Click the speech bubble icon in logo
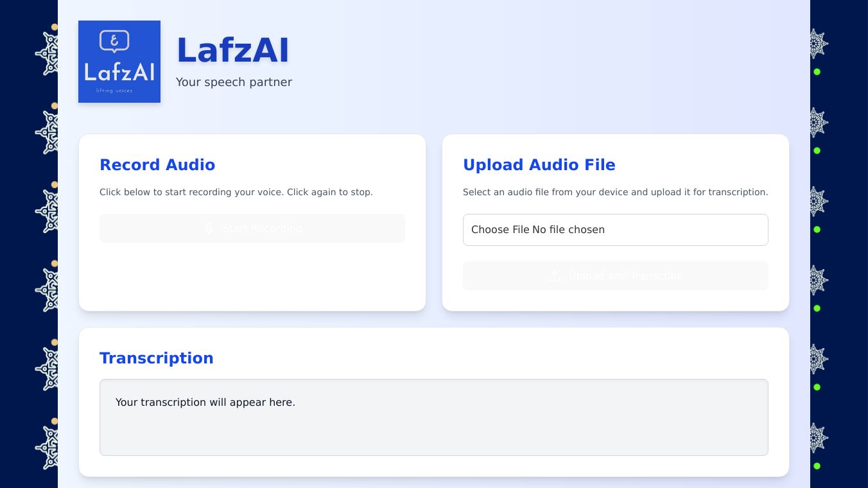 click(114, 42)
